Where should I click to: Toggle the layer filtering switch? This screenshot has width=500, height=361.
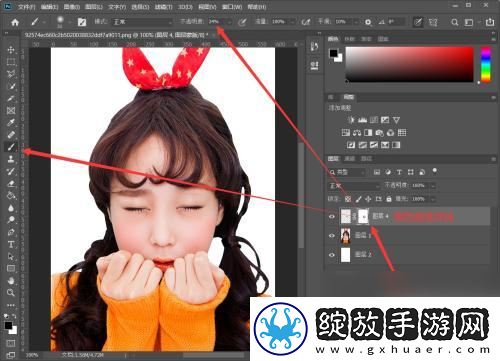point(434,171)
